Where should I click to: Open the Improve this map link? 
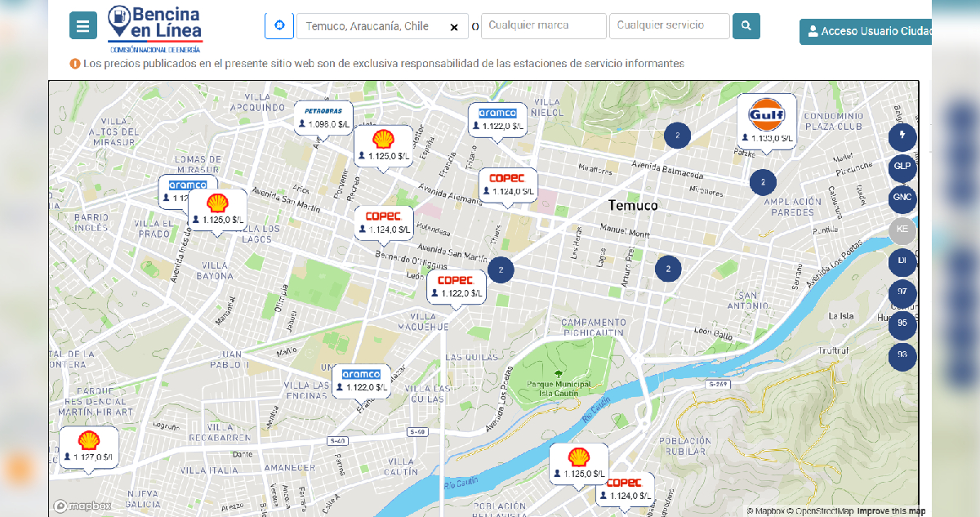[x=891, y=511]
